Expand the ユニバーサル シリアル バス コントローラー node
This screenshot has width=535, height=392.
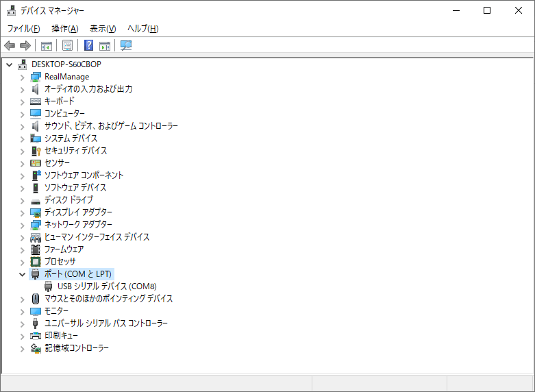tap(23, 323)
